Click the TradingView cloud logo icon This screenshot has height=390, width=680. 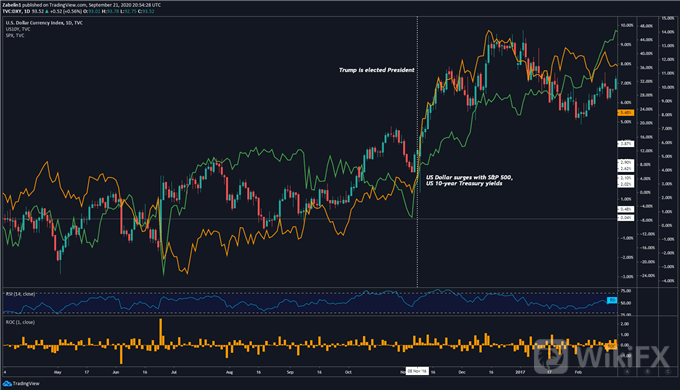pos(7,383)
